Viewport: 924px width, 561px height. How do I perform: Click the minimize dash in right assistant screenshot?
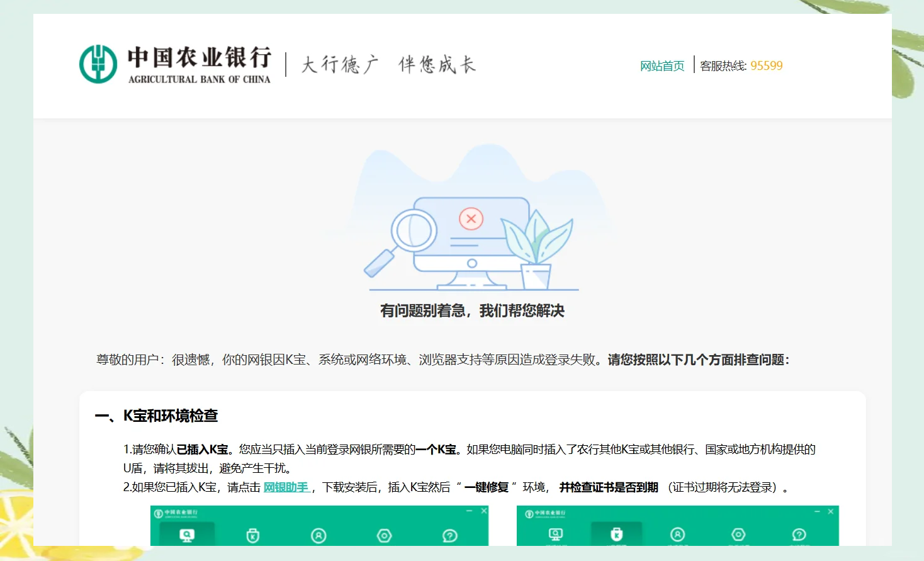[x=816, y=511]
